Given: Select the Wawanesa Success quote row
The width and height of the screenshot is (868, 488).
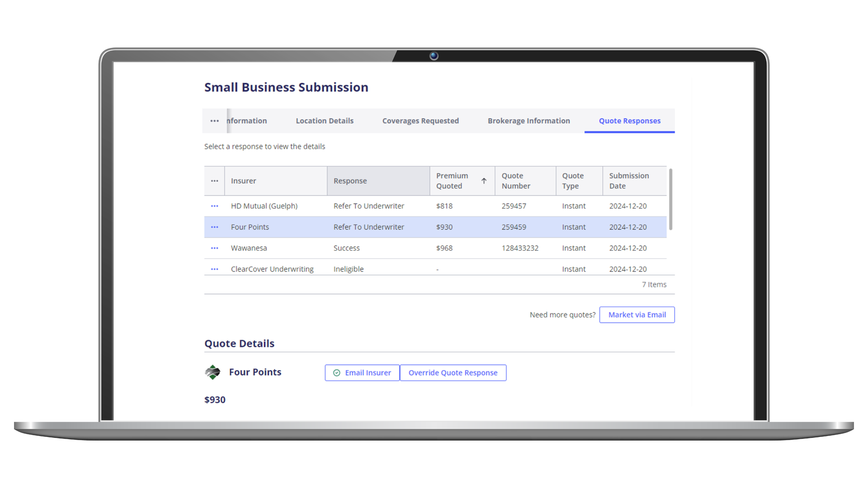Looking at the screenshot, I should pos(346,248).
